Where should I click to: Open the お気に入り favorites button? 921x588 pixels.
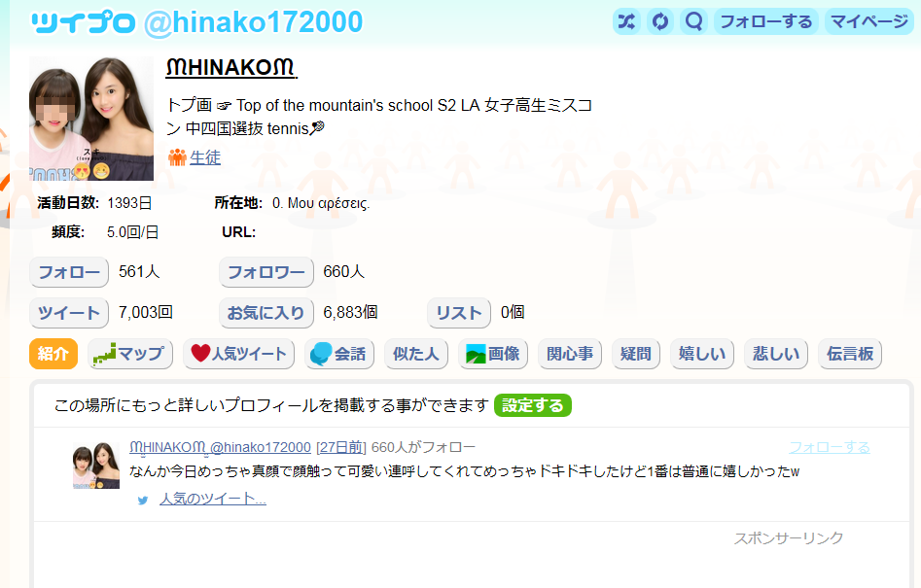point(266,313)
